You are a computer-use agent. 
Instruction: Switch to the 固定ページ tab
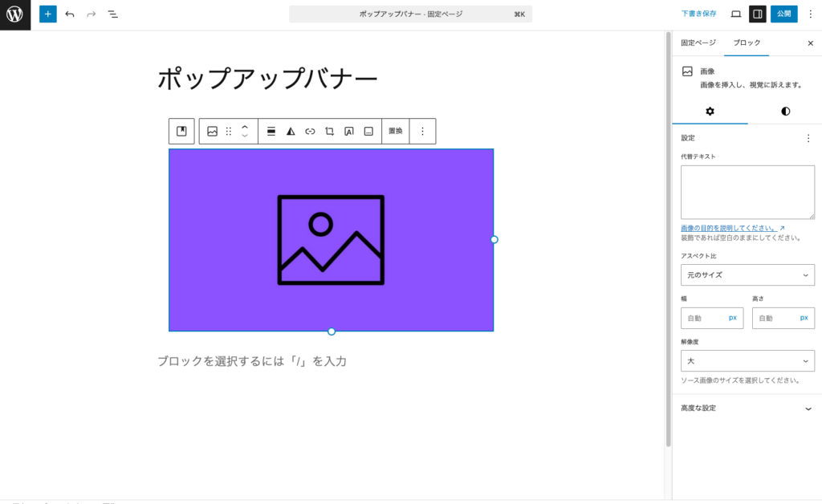tap(698, 43)
